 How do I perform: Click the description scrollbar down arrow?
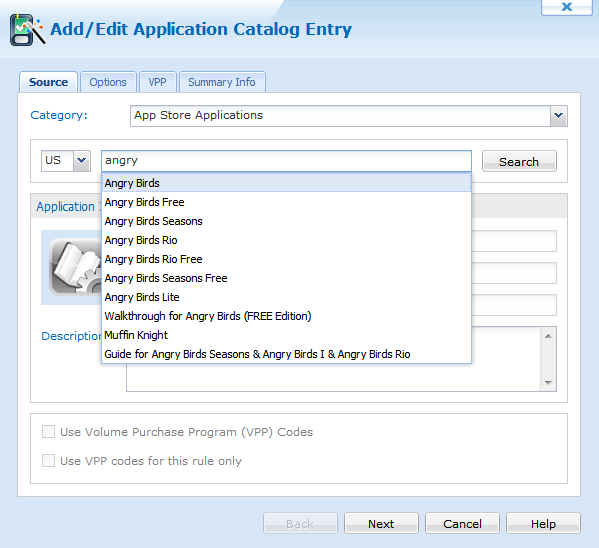tap(548, 383)
